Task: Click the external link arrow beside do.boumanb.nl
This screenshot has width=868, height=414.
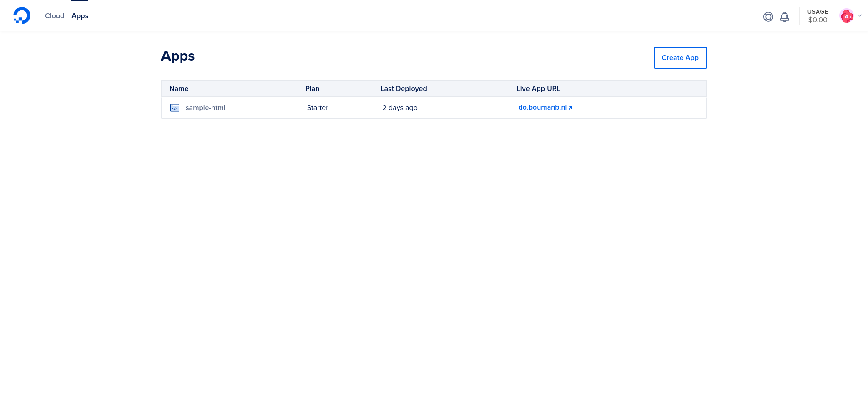Action: coord(570,108)
